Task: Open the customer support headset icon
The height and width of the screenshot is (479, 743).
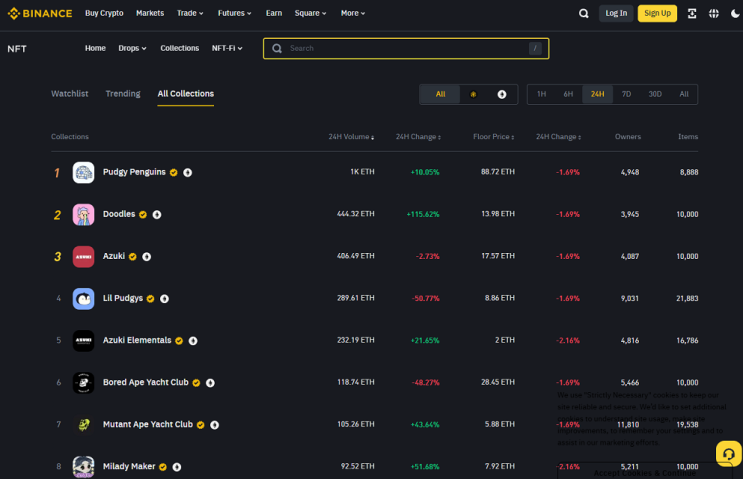Action: coord(728,454)
